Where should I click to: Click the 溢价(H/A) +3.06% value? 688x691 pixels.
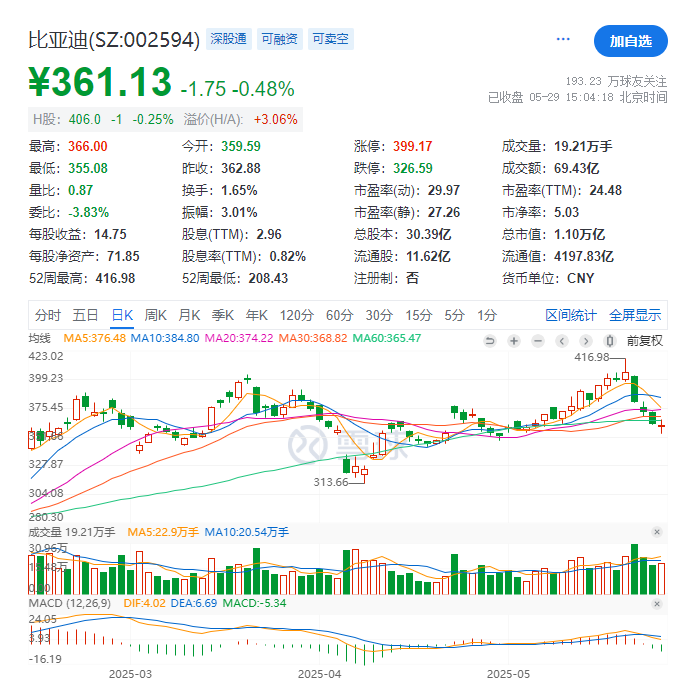pyautogui.click(x=275, y=119)
